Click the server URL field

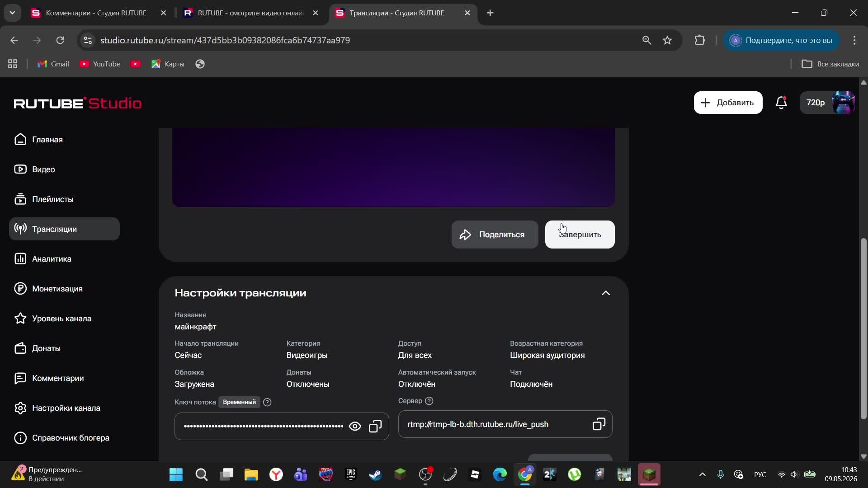pyautogui.click(x=505, y=424)
